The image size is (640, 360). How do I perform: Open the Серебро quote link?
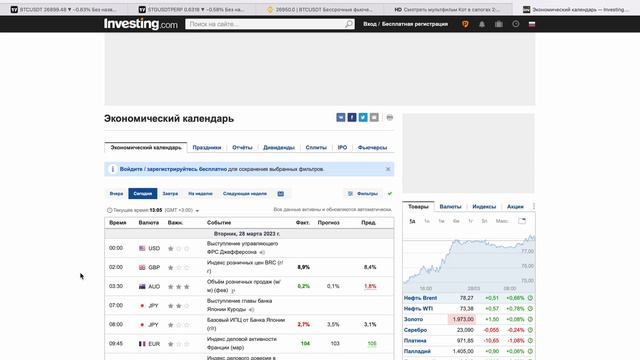click(x=416, y=330)
